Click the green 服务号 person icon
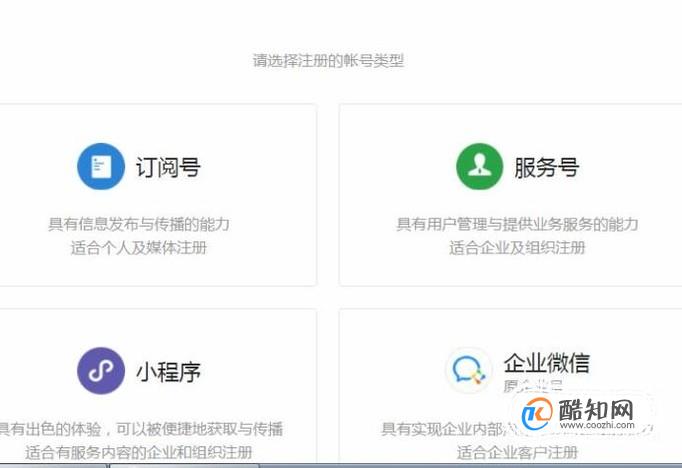The height and width of the screenshot is (468, 682). [479, 166]
